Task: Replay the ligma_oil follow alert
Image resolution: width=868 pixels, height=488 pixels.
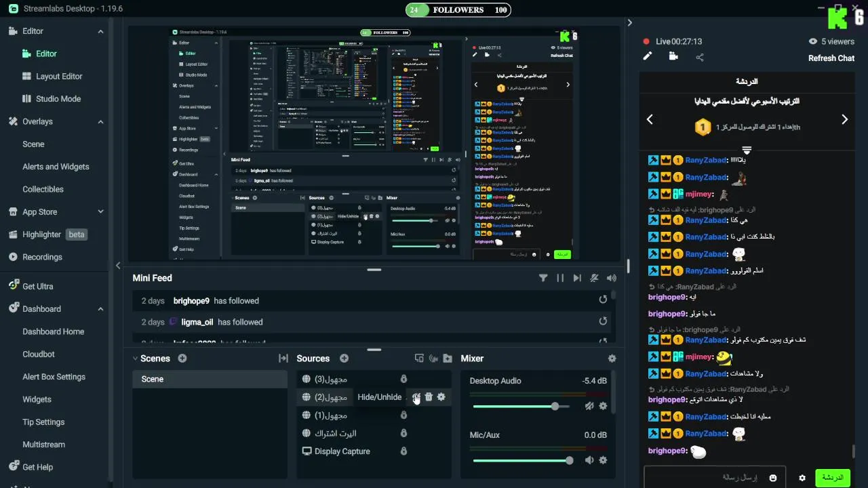Action: [603, 322]
